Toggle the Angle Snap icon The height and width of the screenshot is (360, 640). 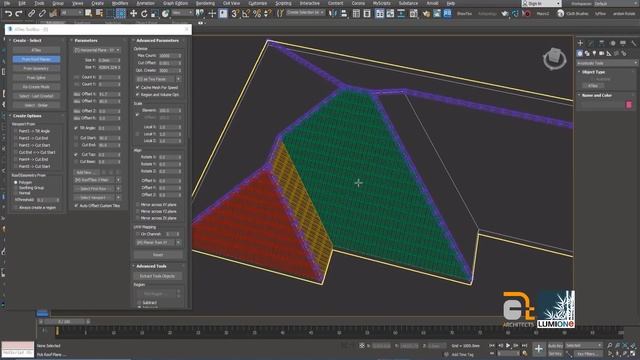point(246,13)
